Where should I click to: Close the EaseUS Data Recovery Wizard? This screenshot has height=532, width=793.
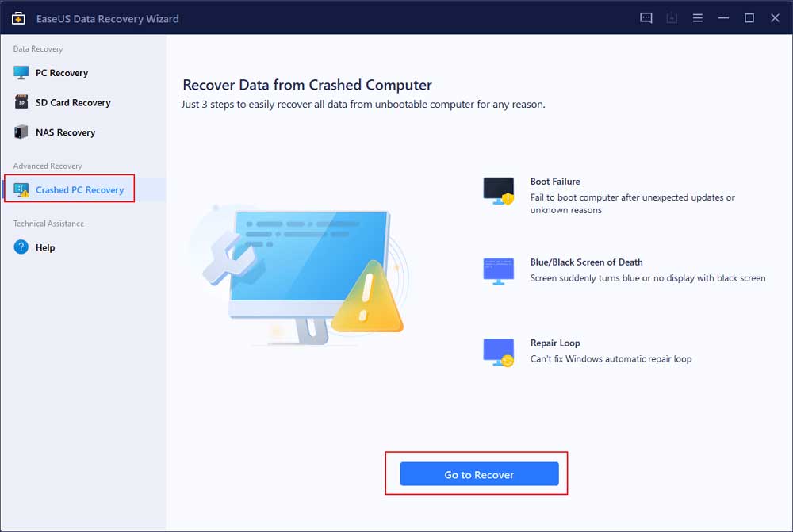click(x=775, y=18)
